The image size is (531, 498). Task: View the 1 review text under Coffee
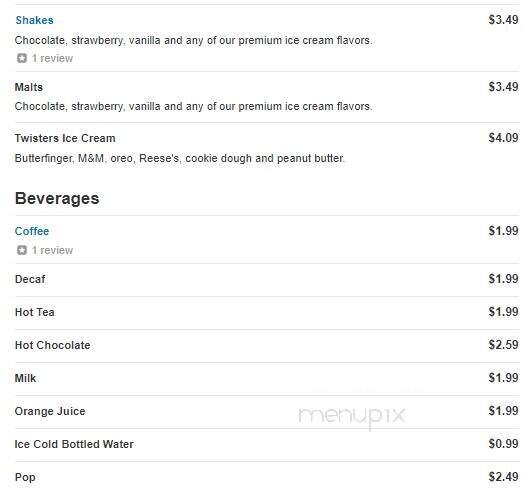(x=52, y=250)
